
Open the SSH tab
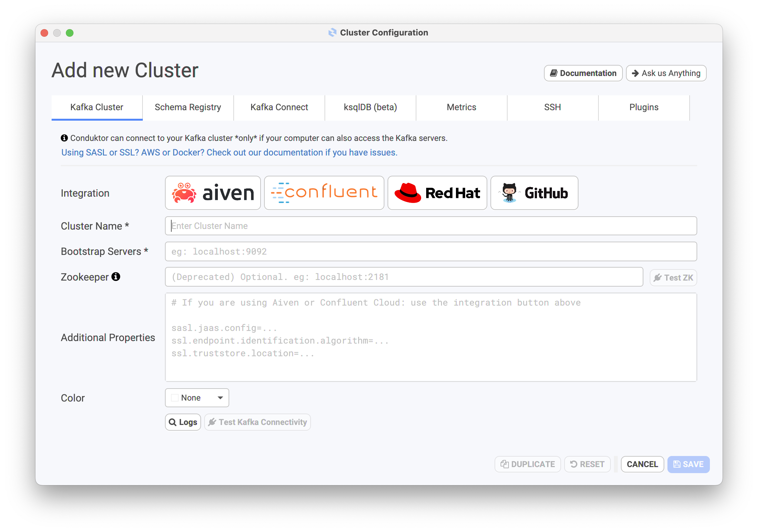tap(553, 107)
